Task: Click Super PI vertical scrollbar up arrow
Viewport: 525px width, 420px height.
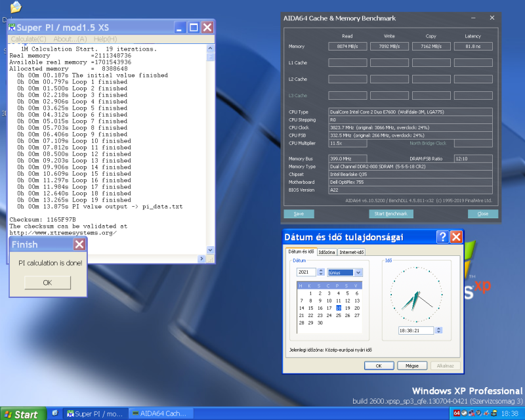Action: (x=210, y=48)
